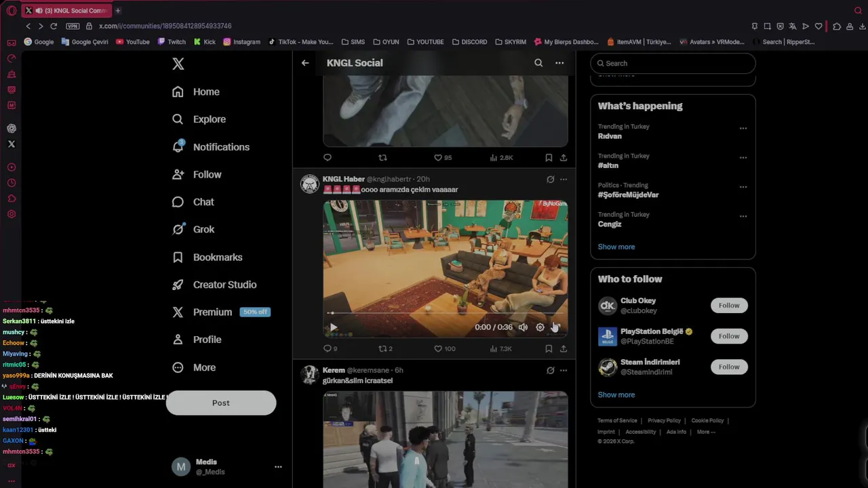Seek on the video progress bar

[x=446, y=313]
